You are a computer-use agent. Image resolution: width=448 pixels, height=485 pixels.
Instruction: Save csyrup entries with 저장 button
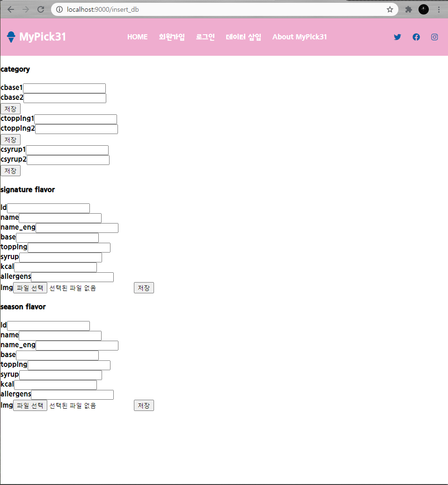tap(10, 171)
